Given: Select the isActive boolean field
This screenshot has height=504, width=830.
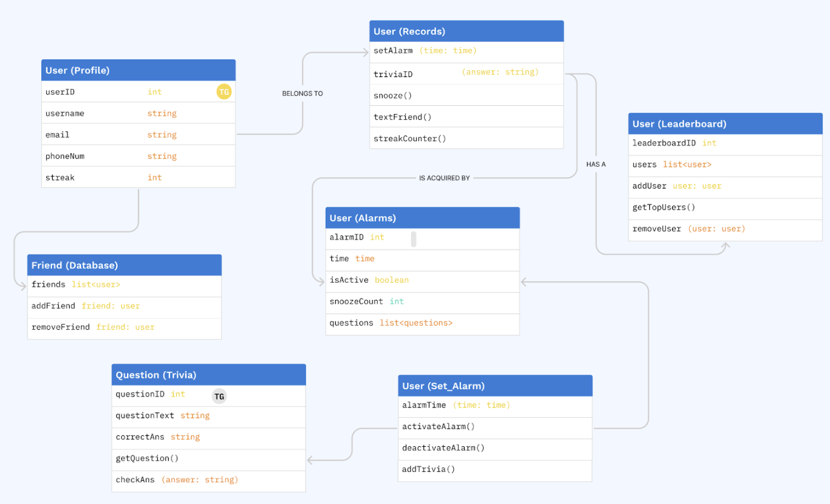Looking at the screenshot, I should pos(422,280).
